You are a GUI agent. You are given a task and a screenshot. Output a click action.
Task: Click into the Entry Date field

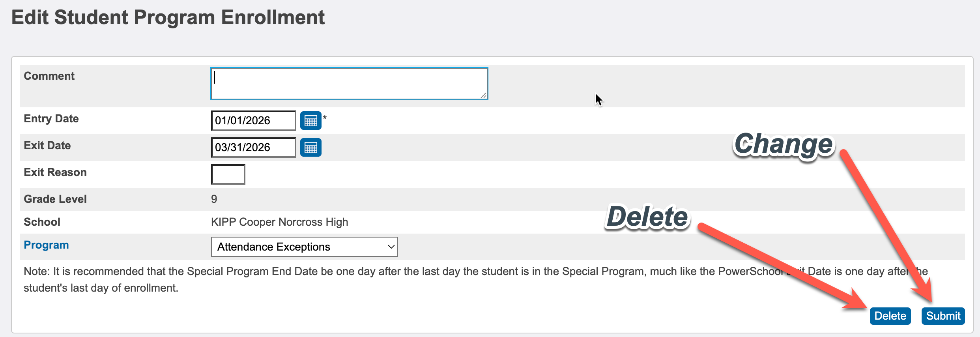(253, 121)
